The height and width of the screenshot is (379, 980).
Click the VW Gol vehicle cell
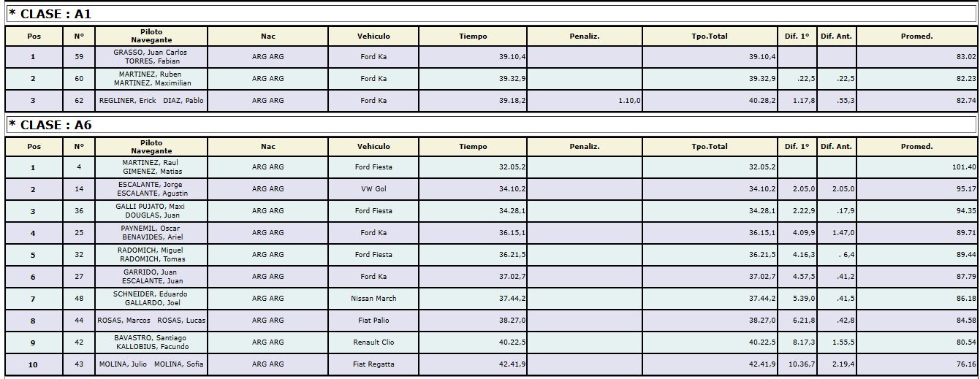[x=373, y=189]
